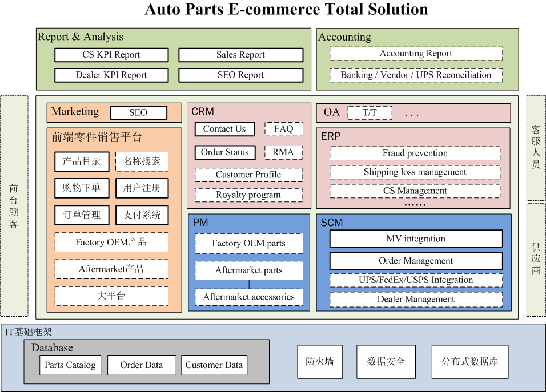546x392 pixels.
Task: Click the Parts Catalog database box
Action: [x=70, y=366]
